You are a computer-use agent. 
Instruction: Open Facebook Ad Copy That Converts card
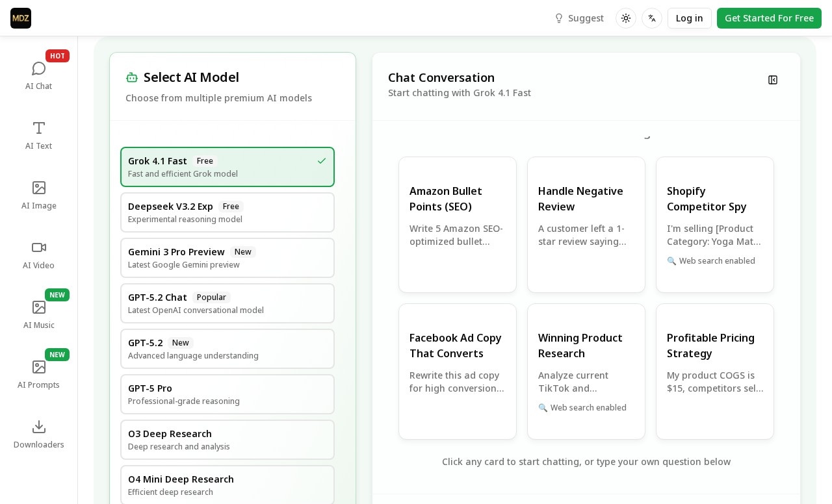click(x=458, y=372)
